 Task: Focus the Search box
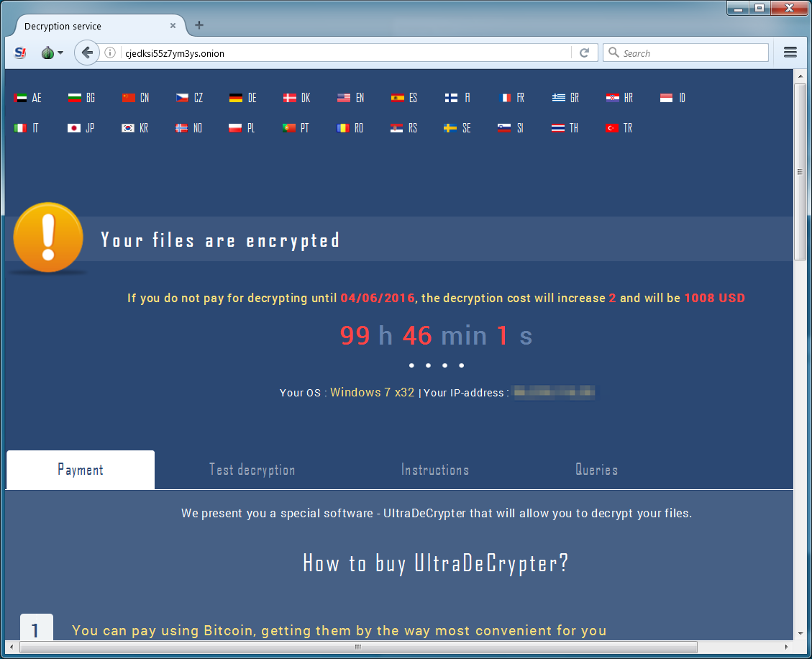(685, 53)
